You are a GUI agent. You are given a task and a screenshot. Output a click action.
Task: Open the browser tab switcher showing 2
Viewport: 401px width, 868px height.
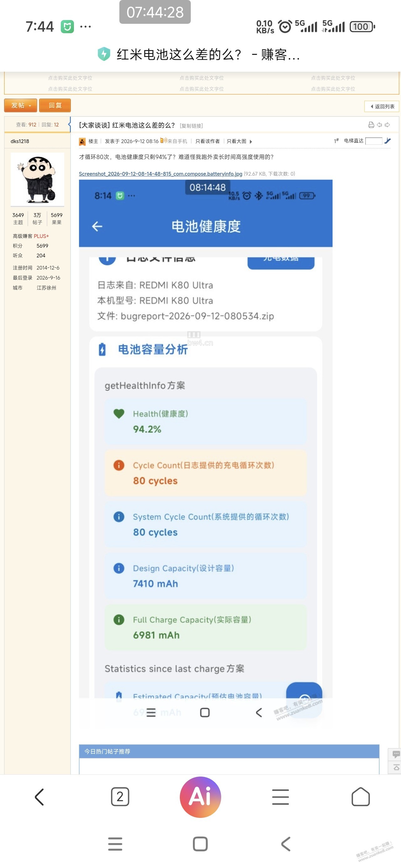(x=120, y=797)
